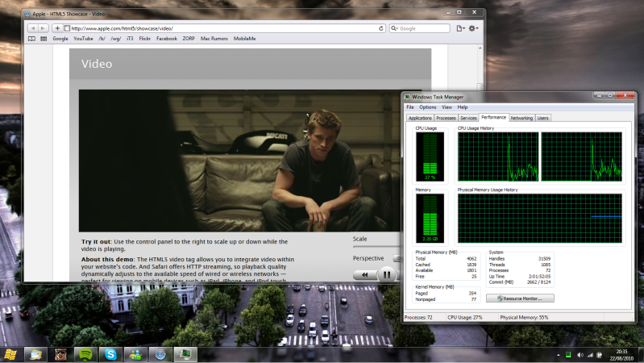644x363 pixels.
Task: Click 'Physical Memory: 55%' status text
Action: click(524, 317)
